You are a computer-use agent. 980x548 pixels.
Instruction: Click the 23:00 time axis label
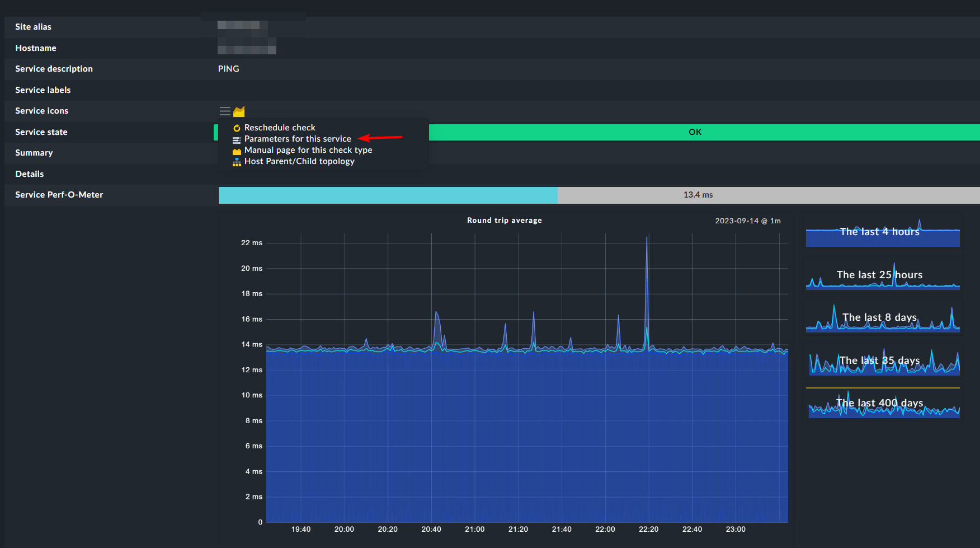pos(736,530)
